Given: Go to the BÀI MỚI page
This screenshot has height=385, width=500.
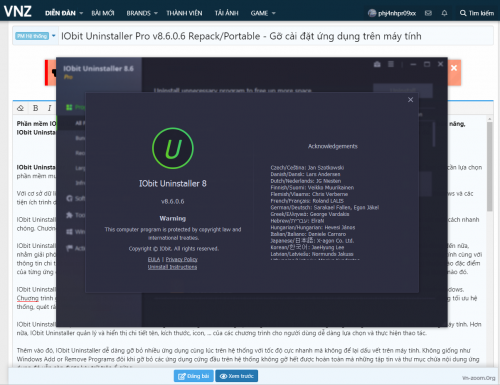Looking at the screenshot, I should [103, 13].
